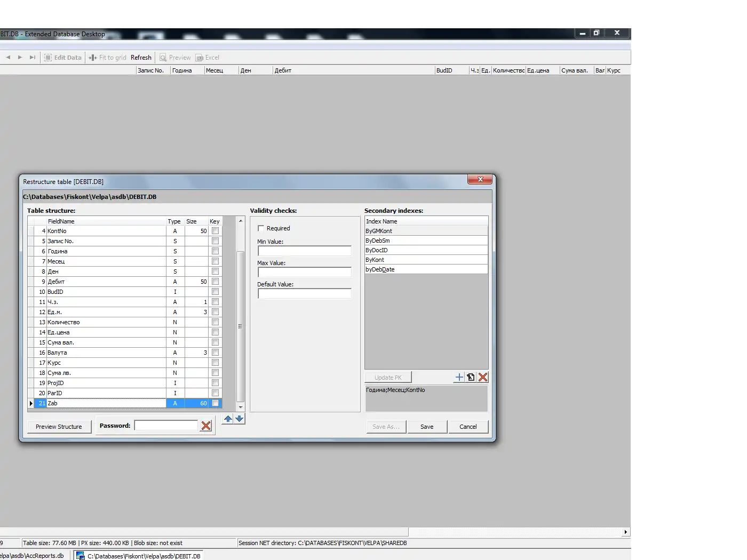The width and height of the screenshot is (747, 560).
Task: Focus the Min Value field
Action: 305,251
